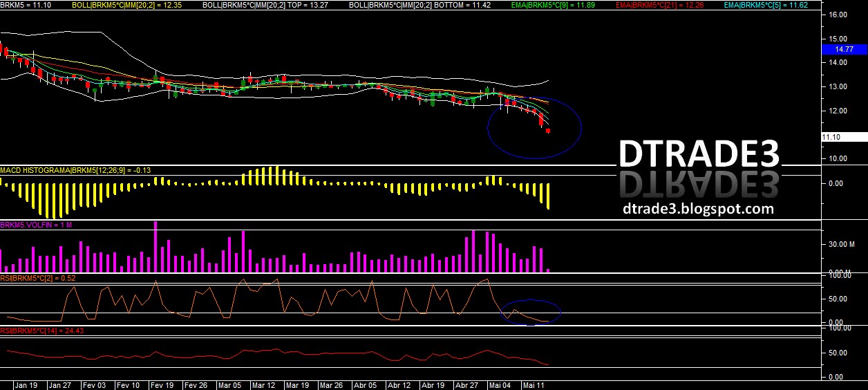868x390 pixels.
Task: Click the Mar 05 date label
Action: pyautogui.click(x=229, y=384)
